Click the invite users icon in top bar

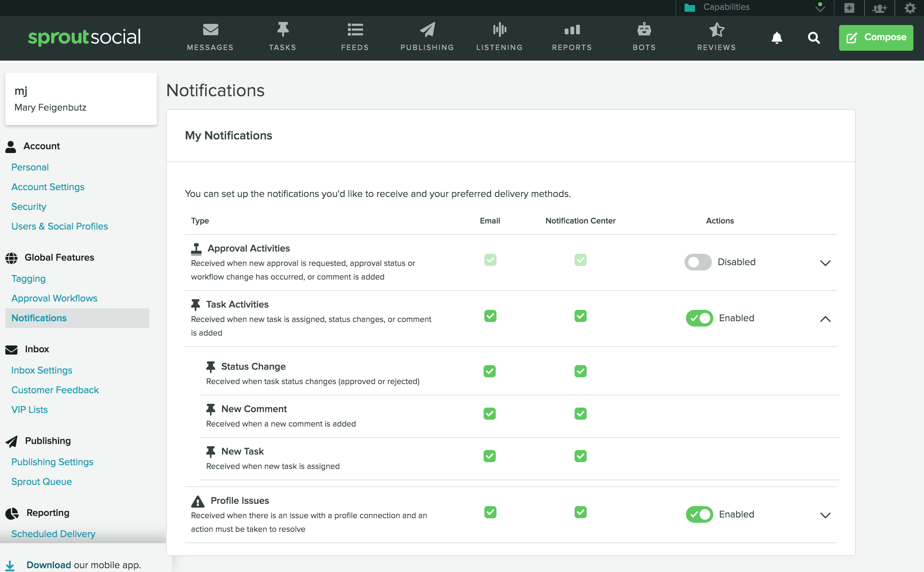click(880, 8)
